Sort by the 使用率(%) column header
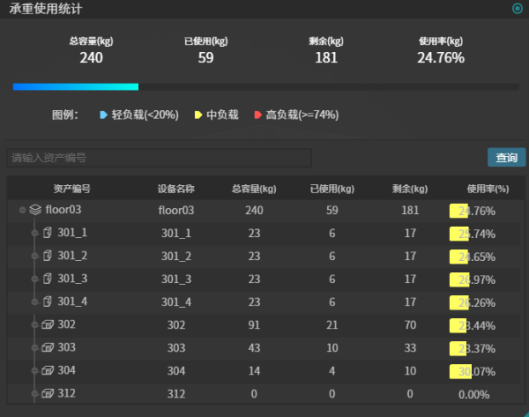 coord(488,189)
